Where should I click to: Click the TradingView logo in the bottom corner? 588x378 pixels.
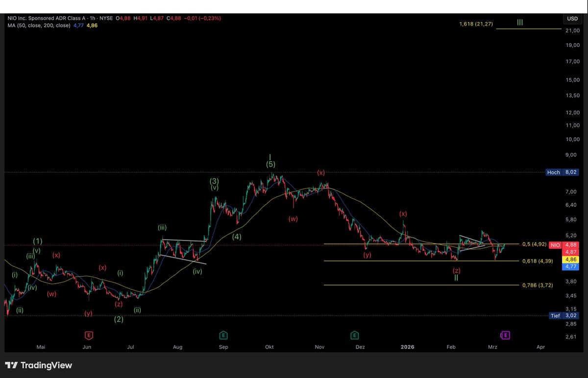(x=37, y=365)
